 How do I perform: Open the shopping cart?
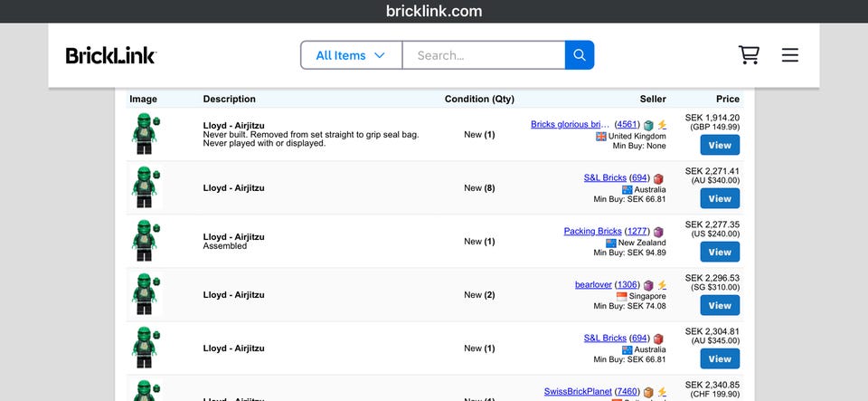click(x=749, y=55)
